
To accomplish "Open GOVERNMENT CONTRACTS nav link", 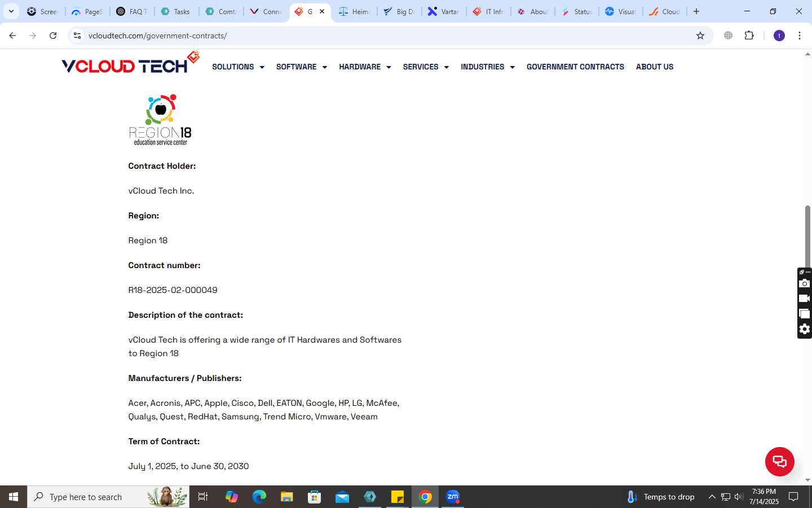I will (575, 67).
